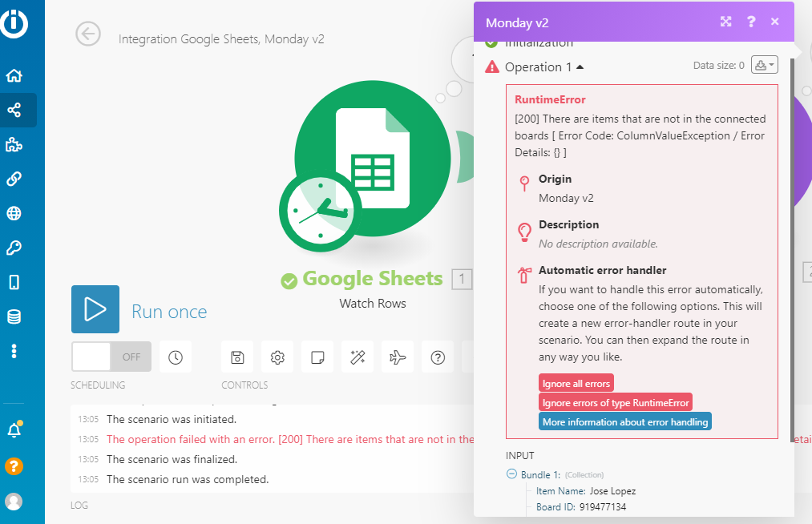Go back with arrow circle button
The width and height of the screenshot is (812, 524).
[88, 34]
